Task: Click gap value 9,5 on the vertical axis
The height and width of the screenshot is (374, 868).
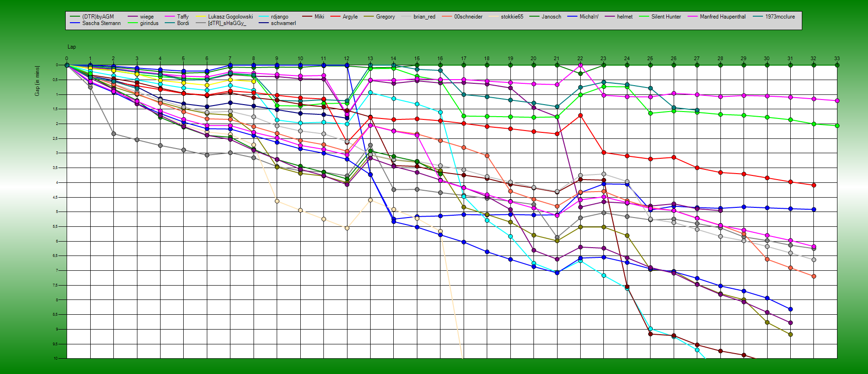Action: [x=55, y=344]
